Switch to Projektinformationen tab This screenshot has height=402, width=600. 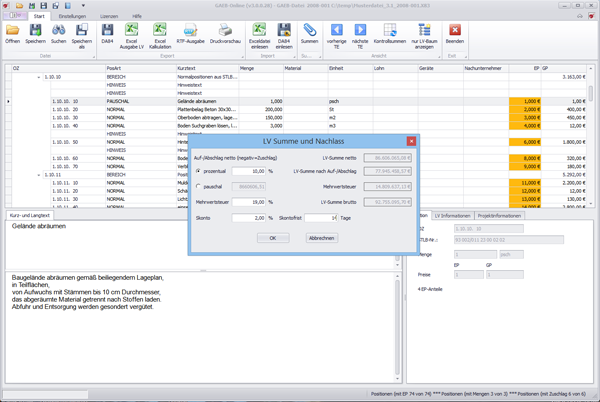pyautogui.click(x=499, y=216)
